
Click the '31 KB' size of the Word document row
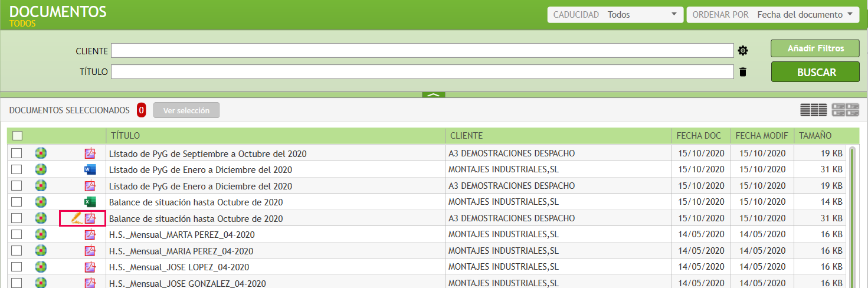(831, 170)
